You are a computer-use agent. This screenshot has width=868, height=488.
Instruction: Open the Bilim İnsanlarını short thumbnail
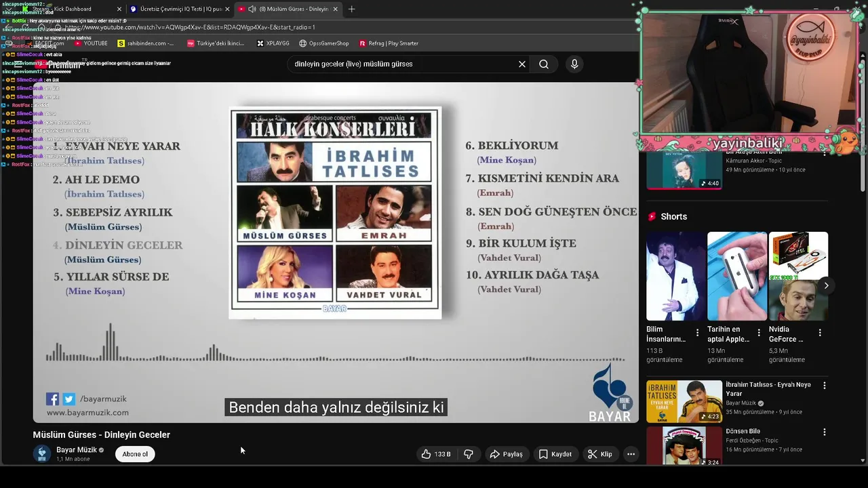(x=676, y=276)
